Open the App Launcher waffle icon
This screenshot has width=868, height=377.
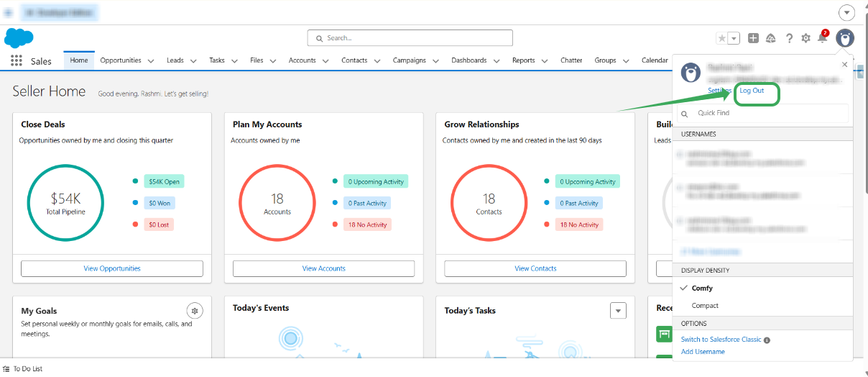(17, 61)
